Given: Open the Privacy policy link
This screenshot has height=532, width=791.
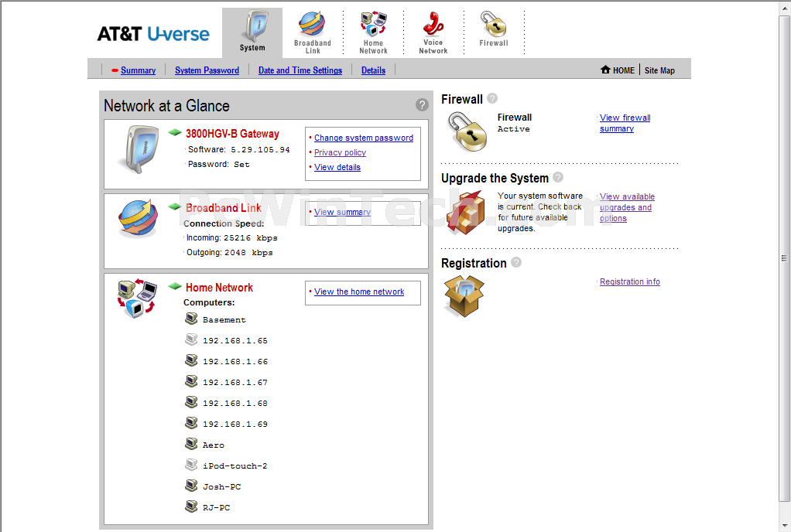Looking at the screenshot, I should pos(340,152).
